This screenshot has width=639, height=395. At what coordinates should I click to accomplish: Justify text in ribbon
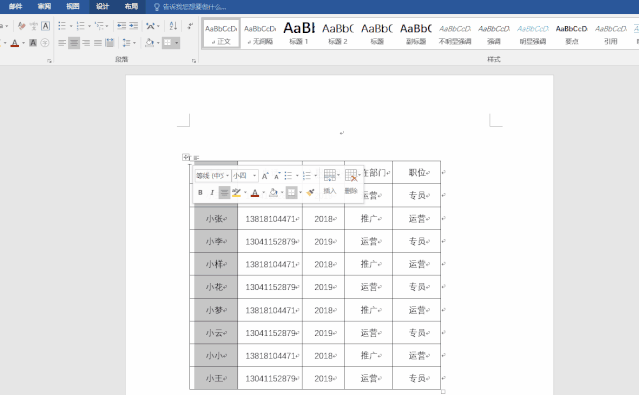(98, 42)
